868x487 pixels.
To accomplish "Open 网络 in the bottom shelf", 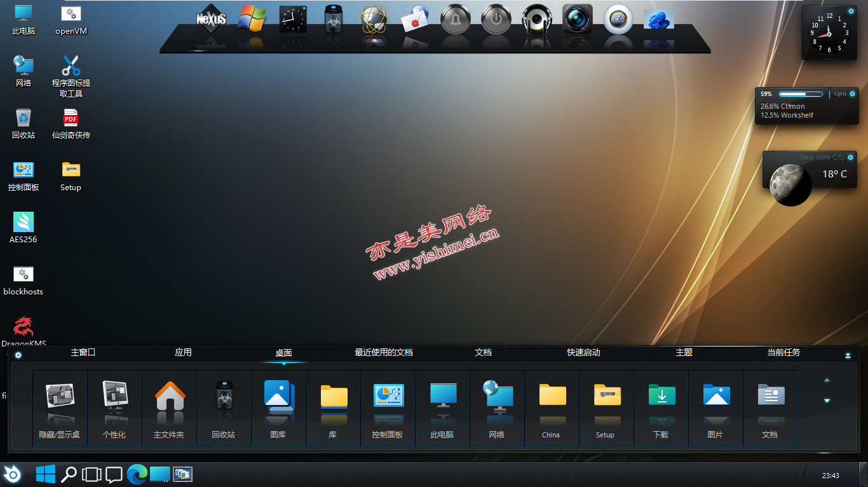I will pos(497,408).
